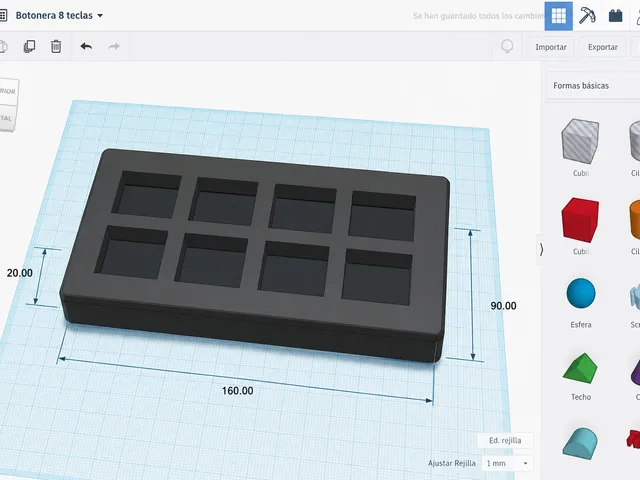Screen dimensions: 640x480
Task: Open the Botonera 8 teclas design name dropdown
Action: click(59, 16)
